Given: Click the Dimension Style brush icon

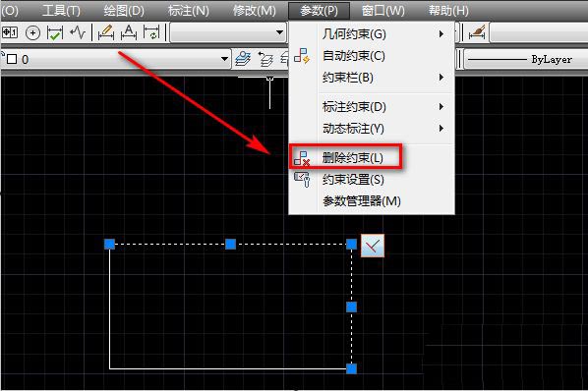Looking at the screenshot, I should (x=477, y=32).
